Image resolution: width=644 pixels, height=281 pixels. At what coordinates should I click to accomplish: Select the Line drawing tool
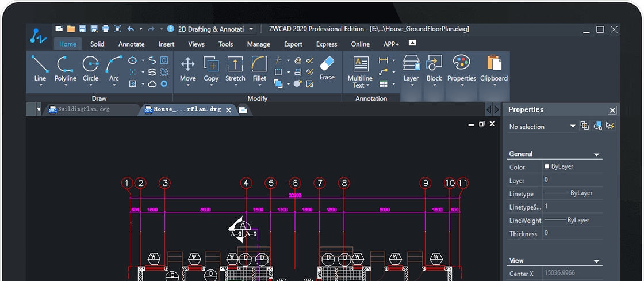pyautogui.click(x=40, y=69)
